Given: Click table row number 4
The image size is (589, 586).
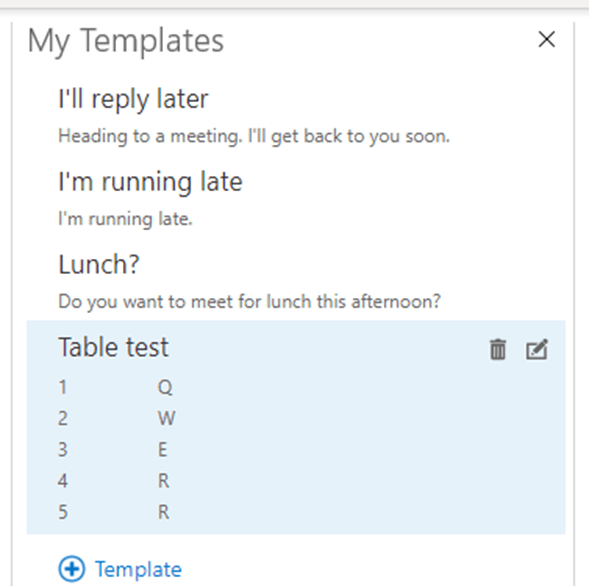Looking at the screenshot, I should 63,481.
